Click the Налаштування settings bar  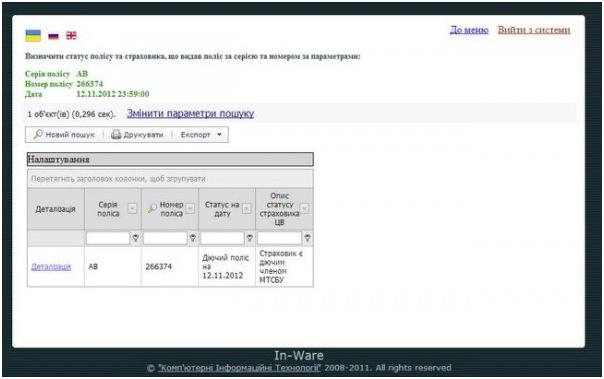pos(170,159)
